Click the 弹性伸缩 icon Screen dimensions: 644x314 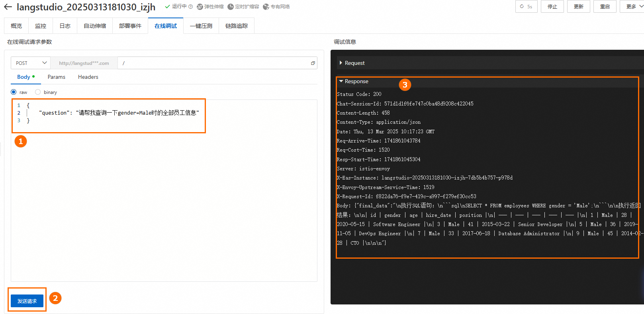[x=200, y=7]
